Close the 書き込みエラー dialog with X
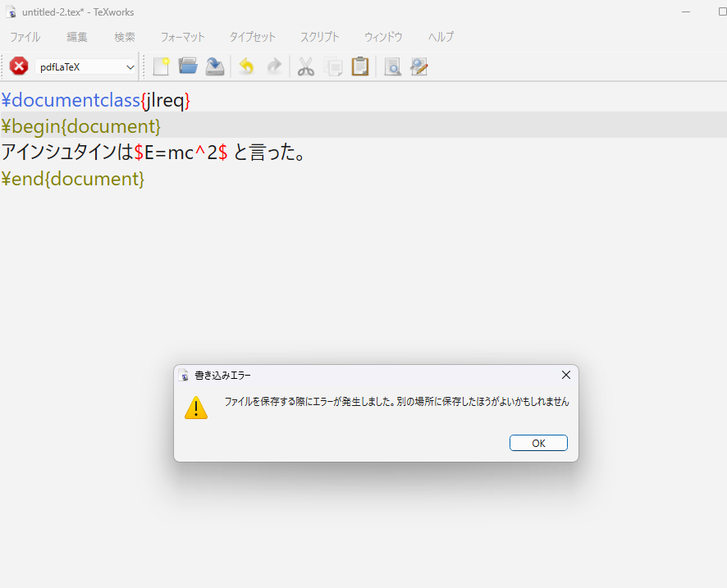 [565, 375]
